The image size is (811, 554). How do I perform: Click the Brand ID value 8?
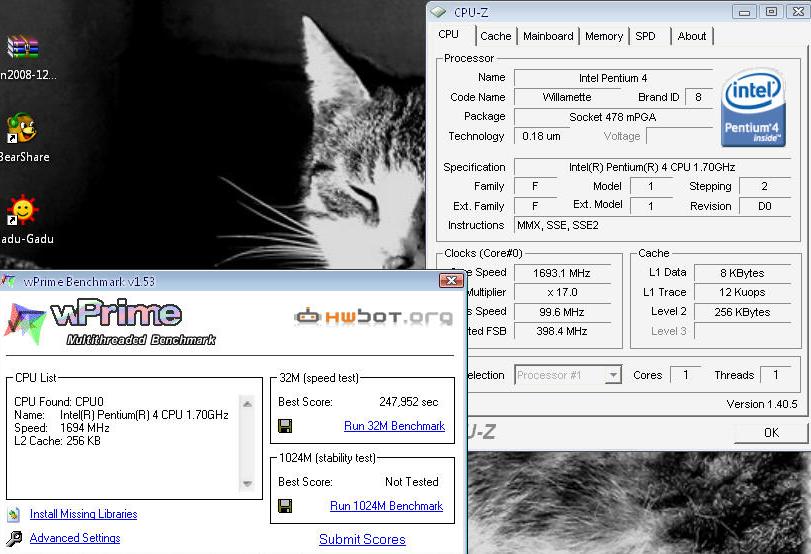click(x=698, y=97)
